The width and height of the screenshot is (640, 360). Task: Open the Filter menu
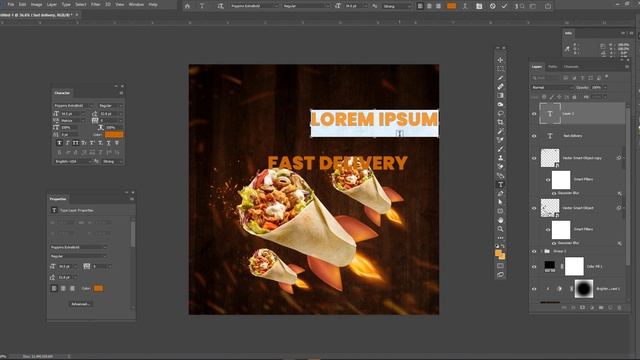(x=96, y=4)
